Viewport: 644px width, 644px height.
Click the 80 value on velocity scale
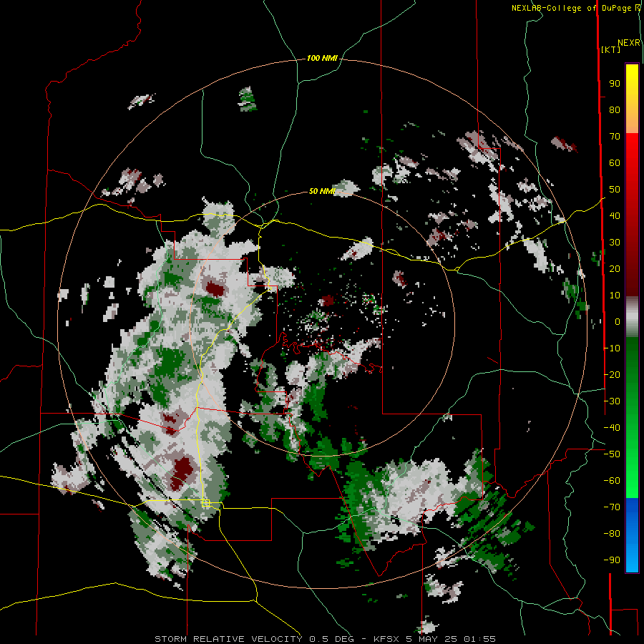pyautogui.click(x=615, y=110)
